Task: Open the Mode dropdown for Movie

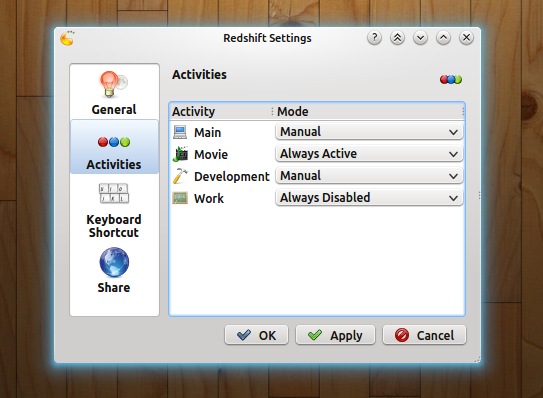Action: coord(369,154)
